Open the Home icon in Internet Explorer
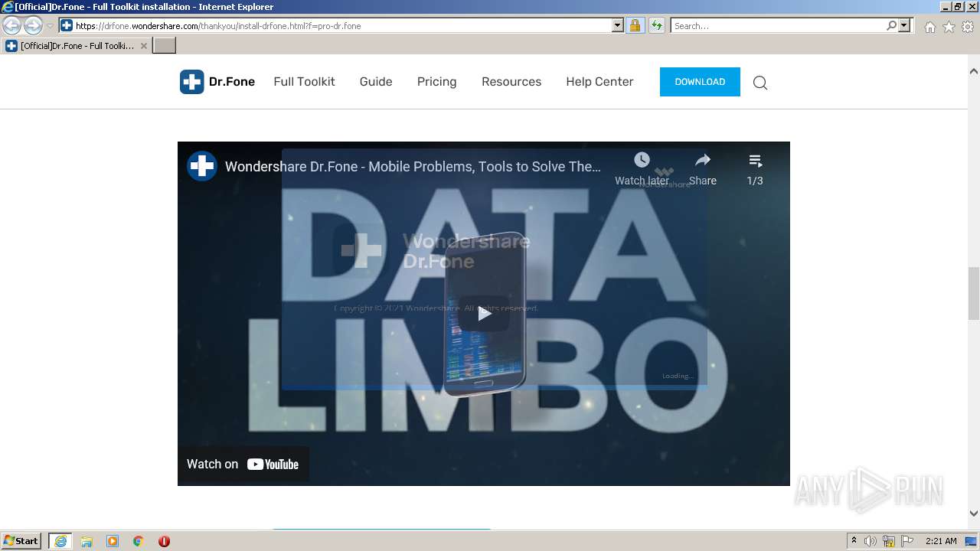The image size is (980, 551). 929,27
